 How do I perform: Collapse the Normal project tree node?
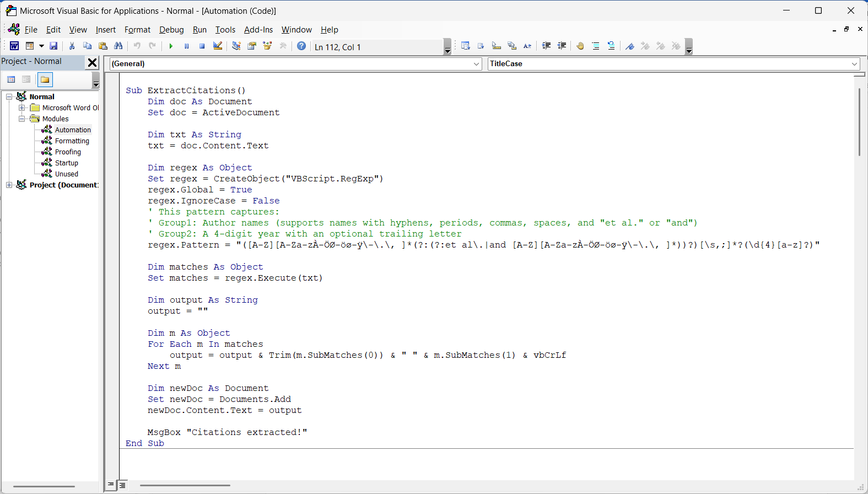[x=9, y=96]
